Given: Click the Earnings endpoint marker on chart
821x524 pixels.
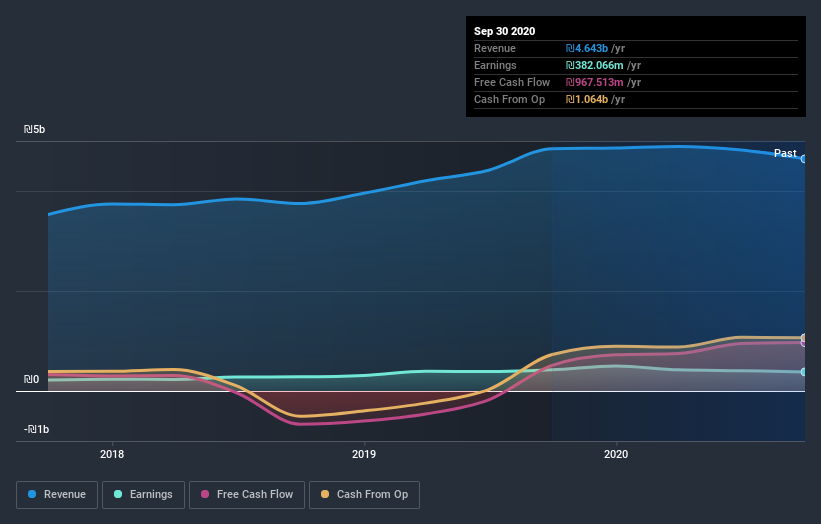Looking at the screenshot, I should tap(804, 372).
